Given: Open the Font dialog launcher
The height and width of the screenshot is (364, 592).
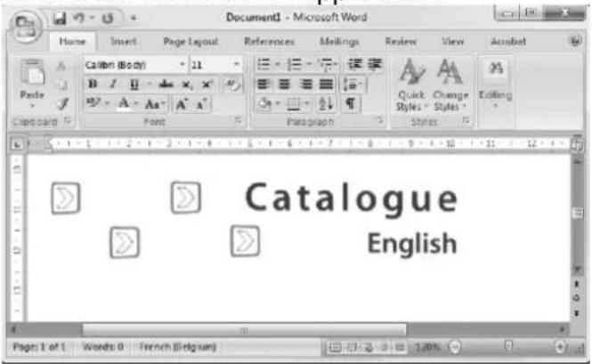Looking at the screenshot, I should tap(238, 120).
